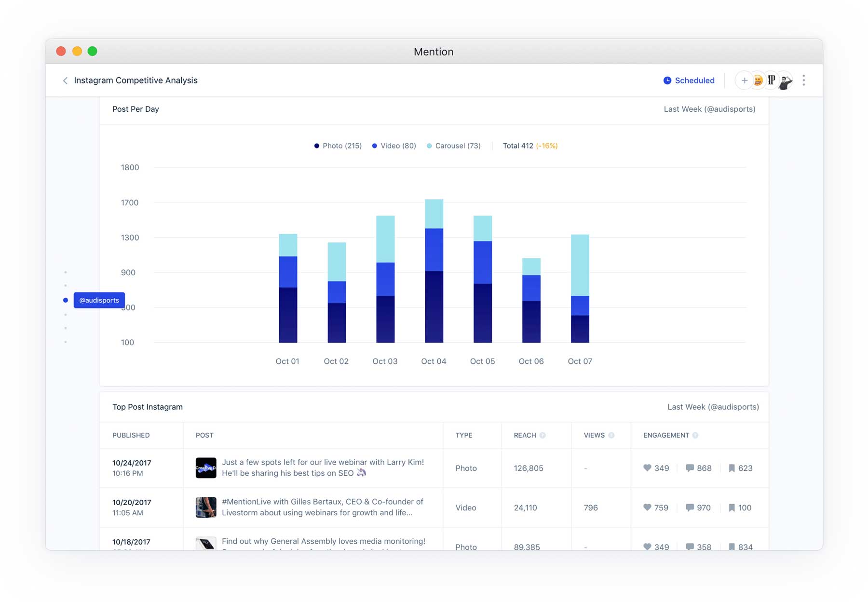Select the dabbing person avatar

pos(786,81)
